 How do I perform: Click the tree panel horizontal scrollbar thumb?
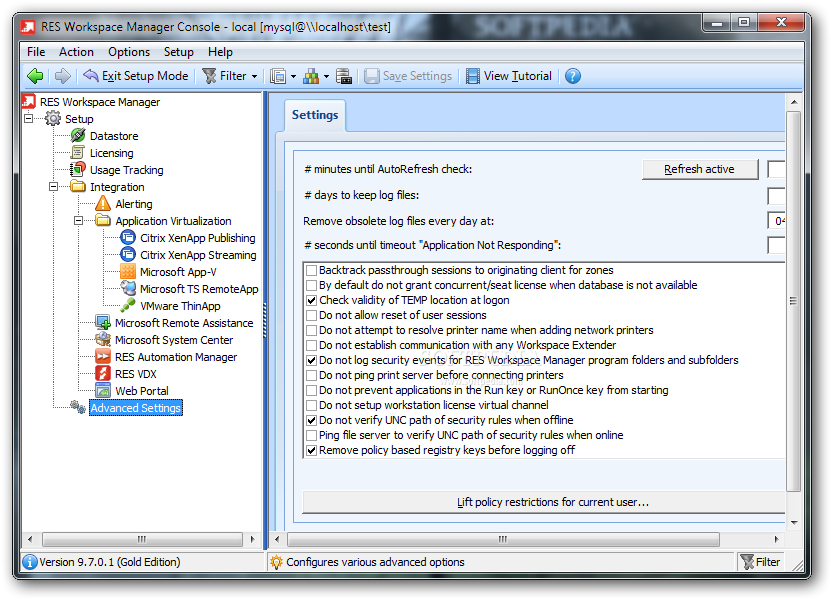(x=142, y=540)
